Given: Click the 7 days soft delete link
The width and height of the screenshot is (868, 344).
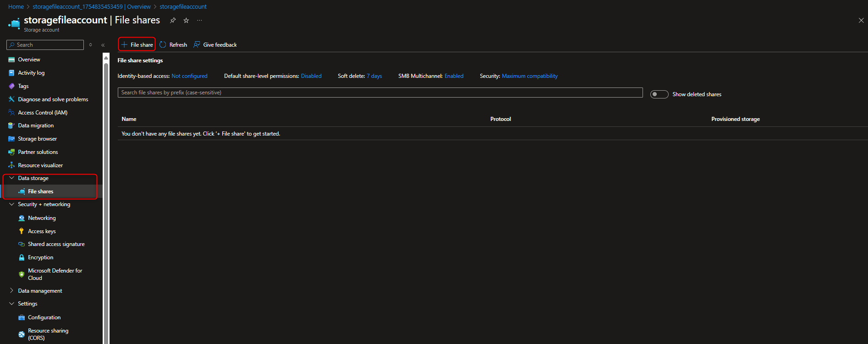Looking at the screenshot, I should (374, 76).
